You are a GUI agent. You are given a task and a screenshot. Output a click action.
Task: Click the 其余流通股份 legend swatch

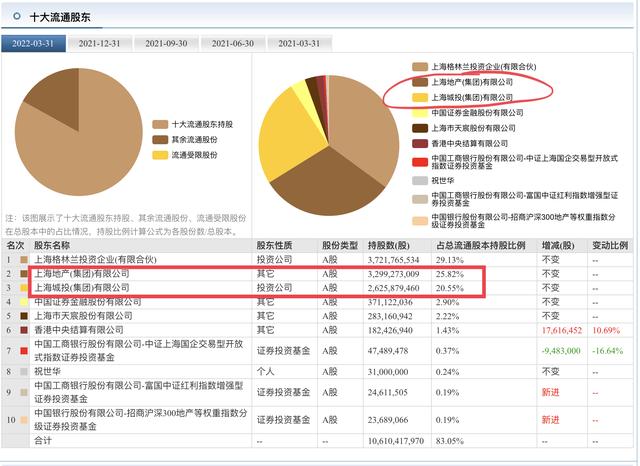(160, 140)
